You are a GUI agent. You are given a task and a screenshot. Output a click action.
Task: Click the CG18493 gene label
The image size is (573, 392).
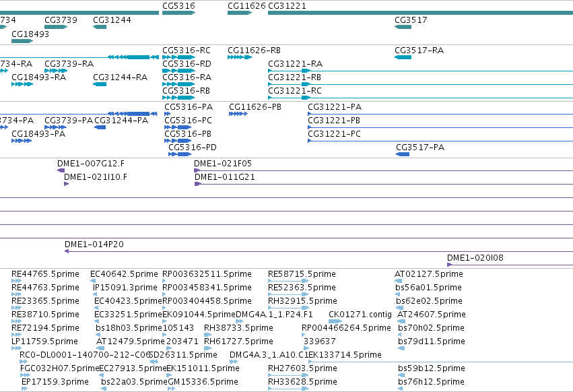click(x=30, y=34)
